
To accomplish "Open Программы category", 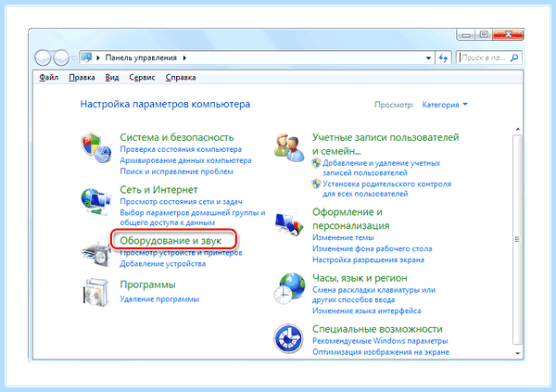I will pos(147,285).
